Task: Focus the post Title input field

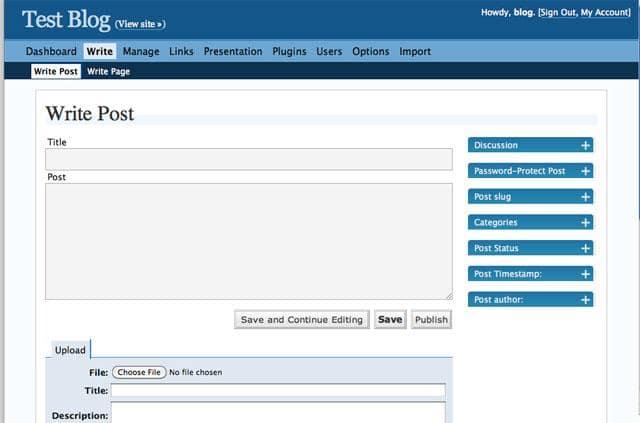Action: [x=249, y=159]
